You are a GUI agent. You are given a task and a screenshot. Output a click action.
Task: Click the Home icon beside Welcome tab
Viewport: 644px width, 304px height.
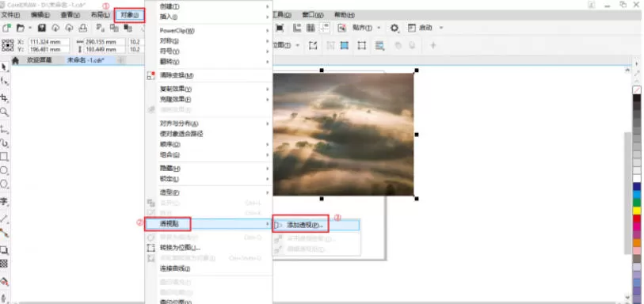15,60
